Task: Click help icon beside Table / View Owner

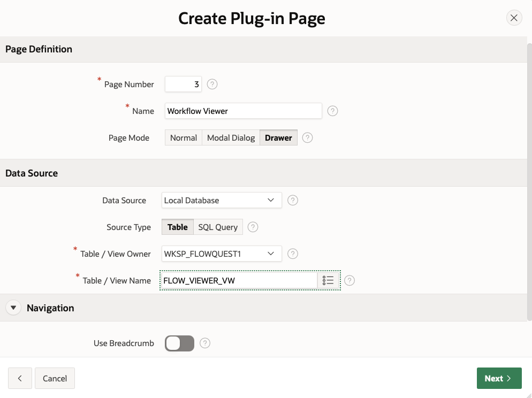Action: pyautogui.click(x=293, y=254)
